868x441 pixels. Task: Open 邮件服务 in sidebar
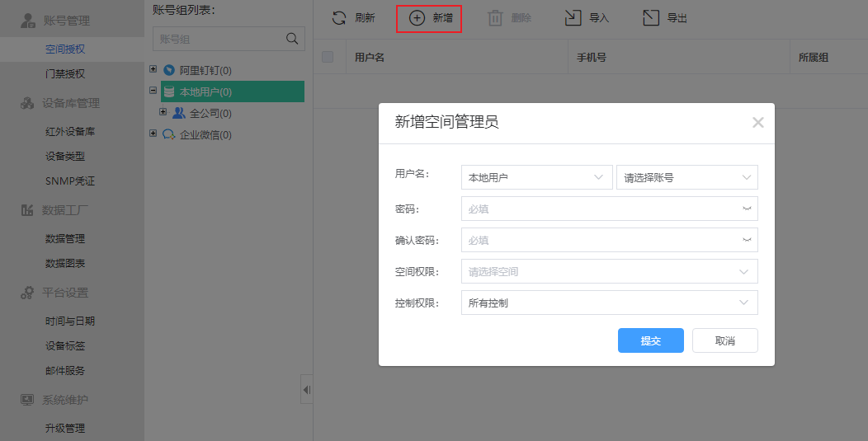pyautogui.click(x=65, y=371)
